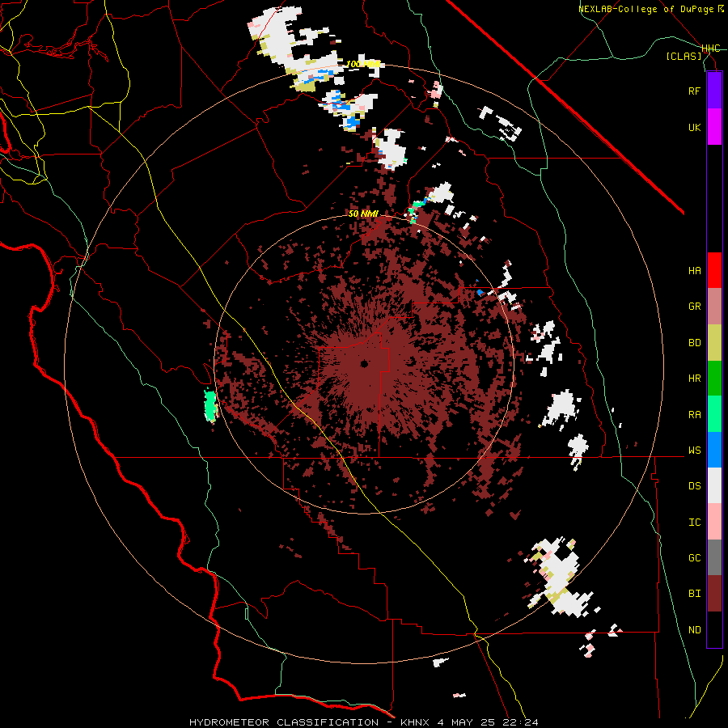Click the GC gray legend swatch
Image resolution: width=728 pixels, height=728 pixels.
point(714,557)
